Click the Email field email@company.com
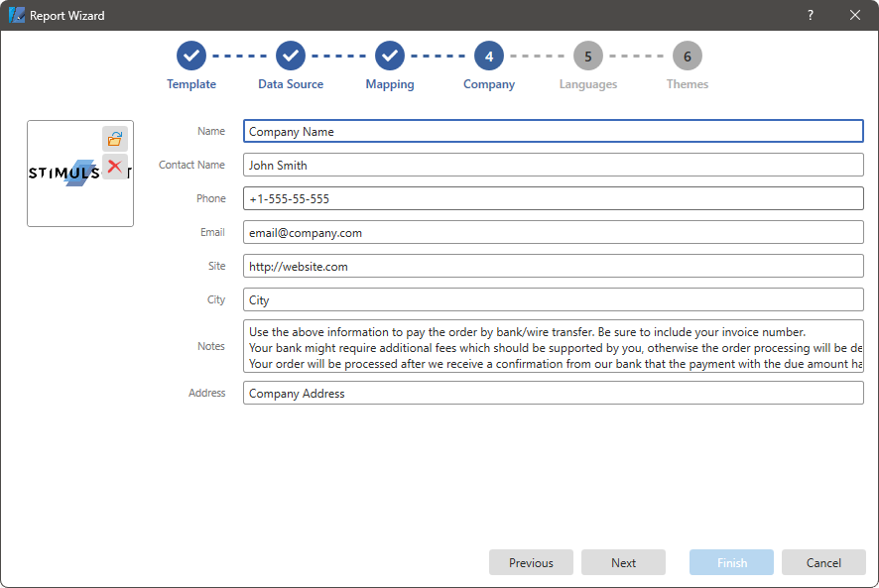 click(554, 232)
